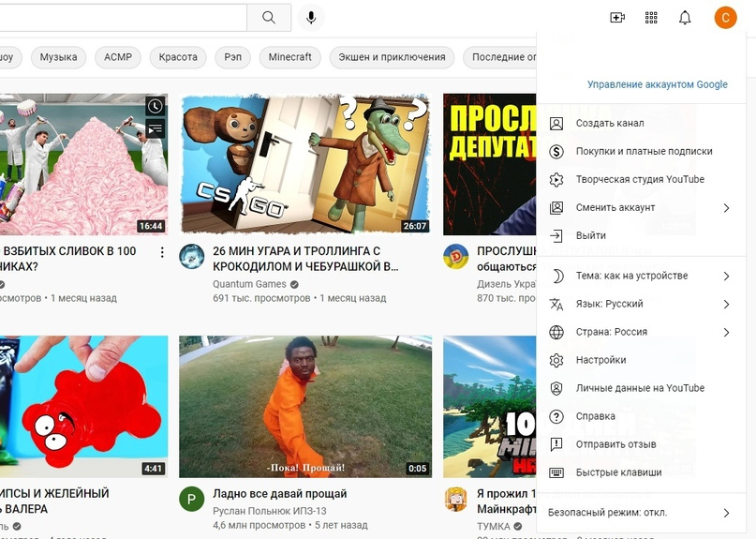Select Покупки и платные подписки

coord(642,152)
